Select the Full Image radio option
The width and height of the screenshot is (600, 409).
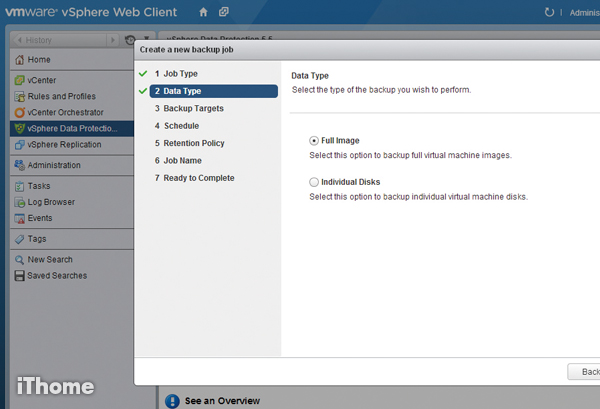click(315, 141)
